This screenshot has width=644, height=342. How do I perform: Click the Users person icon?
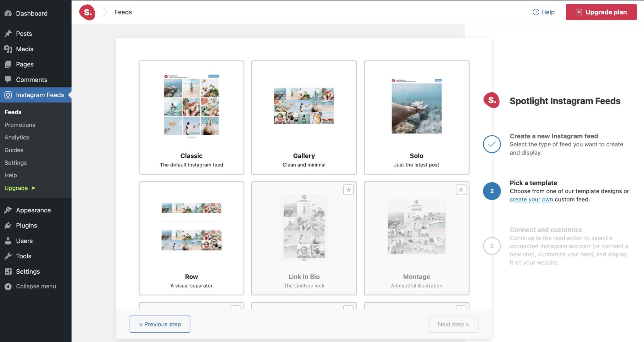pos(8,241)
